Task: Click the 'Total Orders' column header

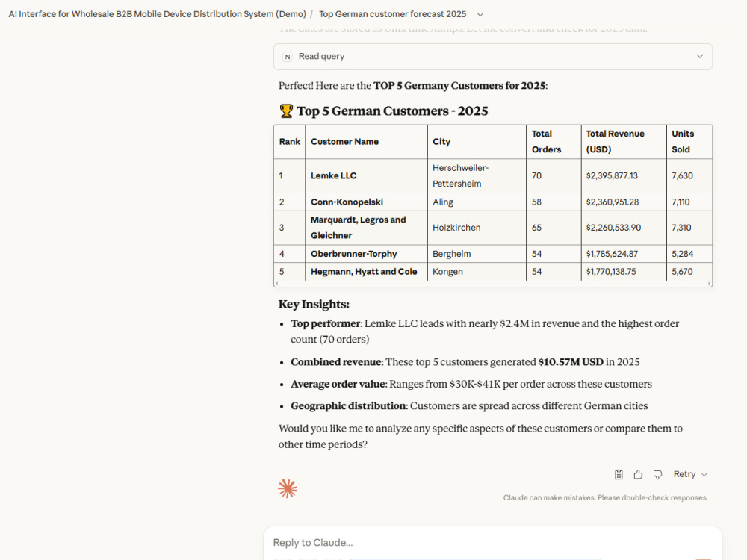Action: point(554,141)
